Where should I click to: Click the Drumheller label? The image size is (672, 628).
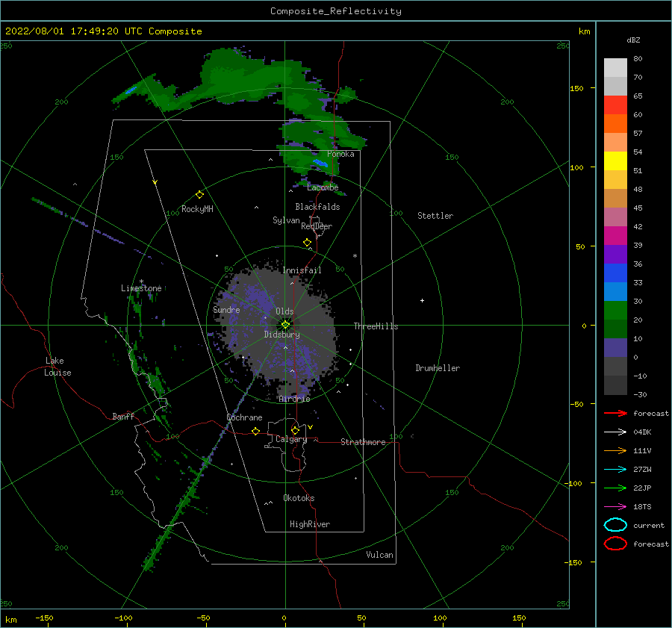pyautogui.click(x=438, y=368)
